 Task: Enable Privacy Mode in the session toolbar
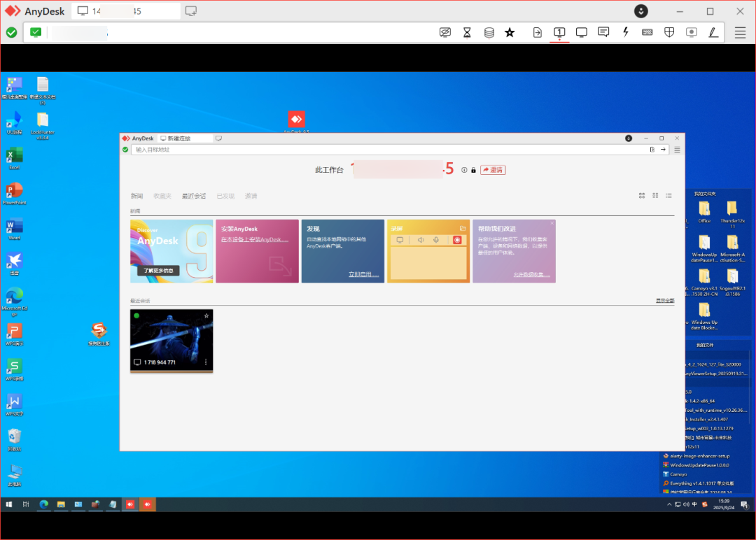pos(445,32)
